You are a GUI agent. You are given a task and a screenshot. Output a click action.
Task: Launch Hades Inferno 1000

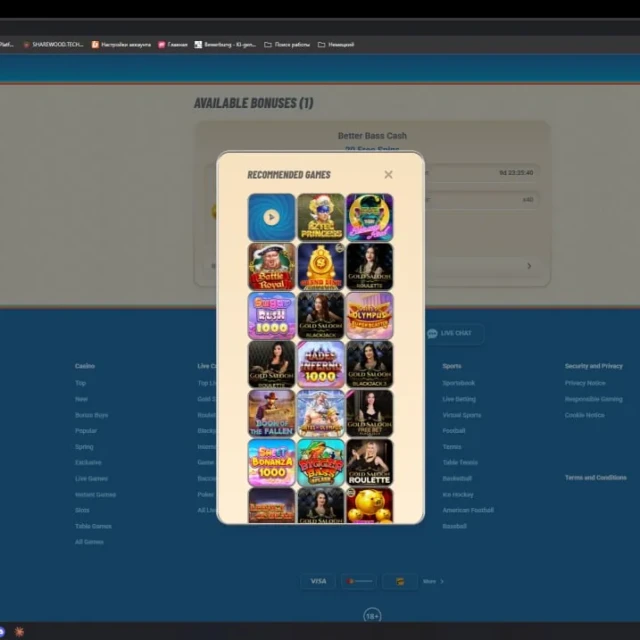(x=321, y=364)
